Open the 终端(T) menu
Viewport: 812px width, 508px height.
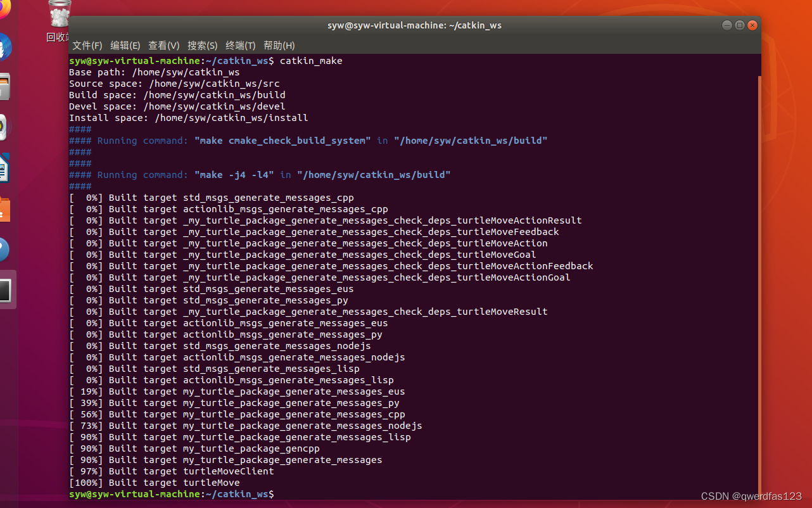(240, 46)
